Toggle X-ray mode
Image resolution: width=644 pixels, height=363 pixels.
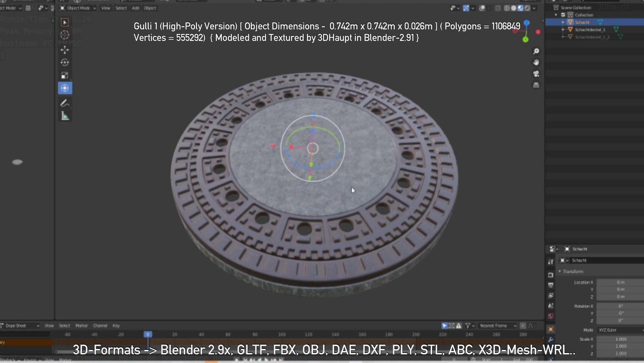498,8
